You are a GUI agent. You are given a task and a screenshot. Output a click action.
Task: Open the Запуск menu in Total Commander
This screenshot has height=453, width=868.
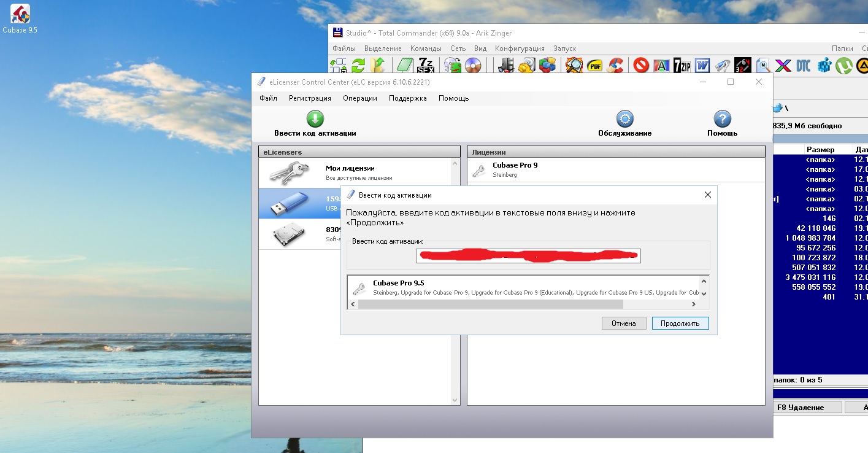click(x=565, y=48)
